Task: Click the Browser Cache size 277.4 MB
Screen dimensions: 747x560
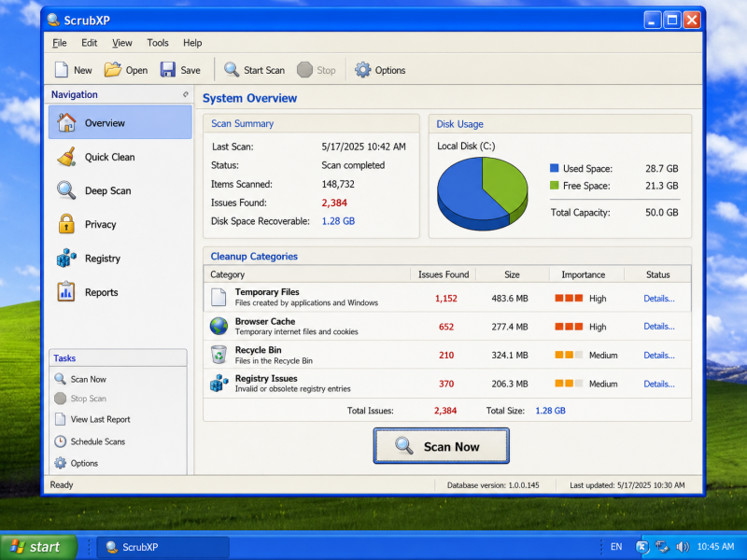Action: tap(510, 327)
